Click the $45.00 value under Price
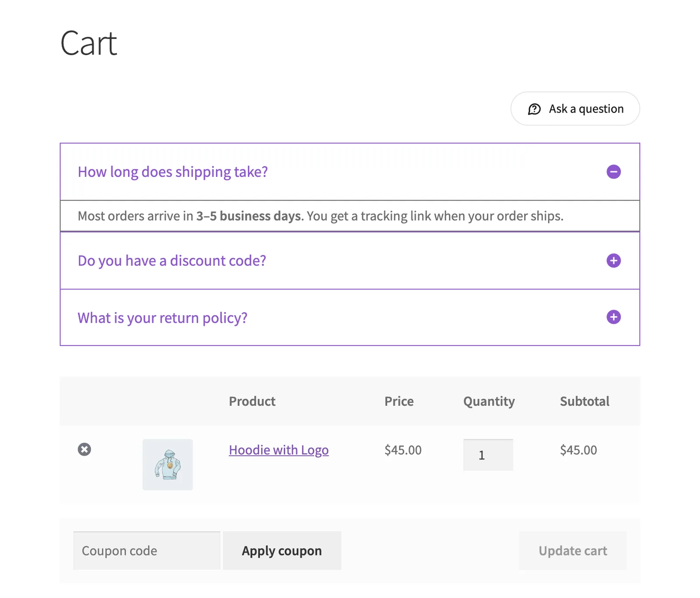700x598 pixels. tap(403, 450)
